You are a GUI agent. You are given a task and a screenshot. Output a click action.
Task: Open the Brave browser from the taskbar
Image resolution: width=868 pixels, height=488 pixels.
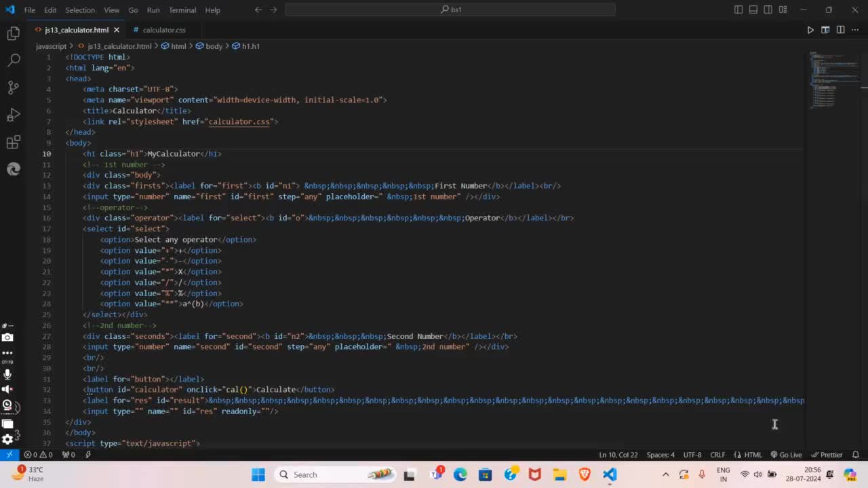point(585,474)
